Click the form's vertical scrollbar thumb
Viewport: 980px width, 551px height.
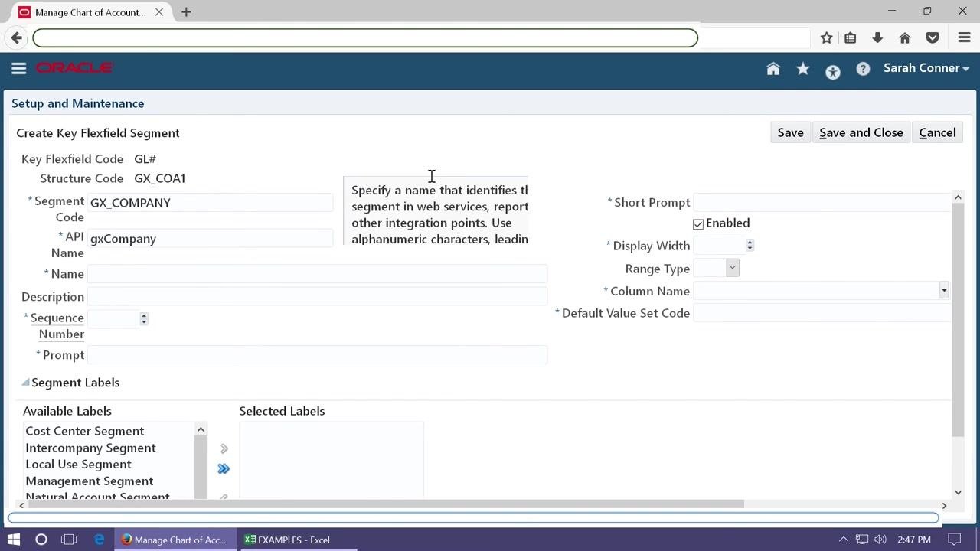[x=958, y=321]
